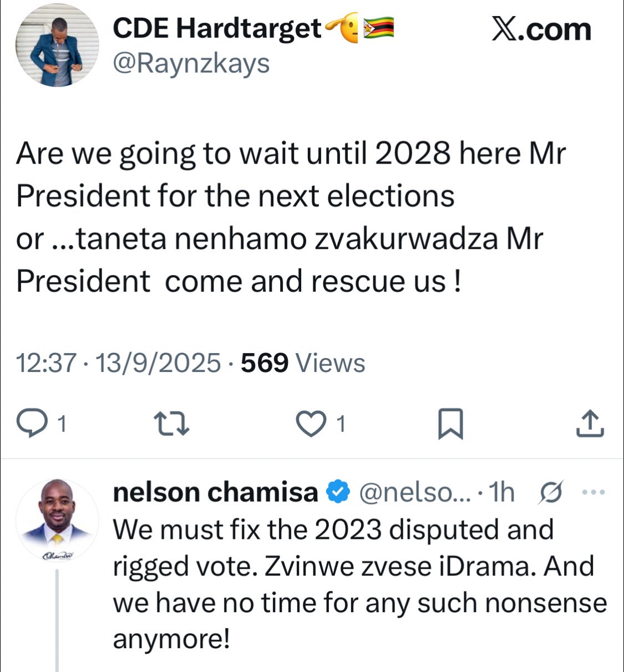The width and height of the screenshot is (624, 672).
Task: Bookmark the CDE Hardtarget tweet
Action: click(x=450, y=424)
